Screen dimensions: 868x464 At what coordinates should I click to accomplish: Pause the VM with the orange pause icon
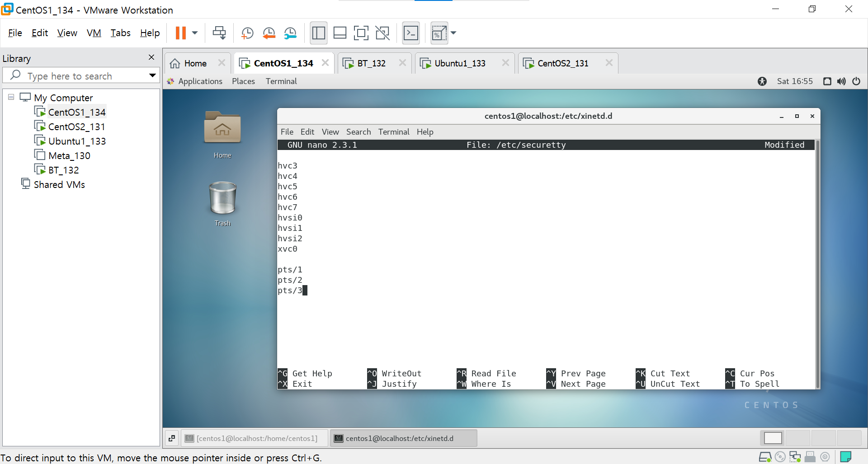[180, 33]
